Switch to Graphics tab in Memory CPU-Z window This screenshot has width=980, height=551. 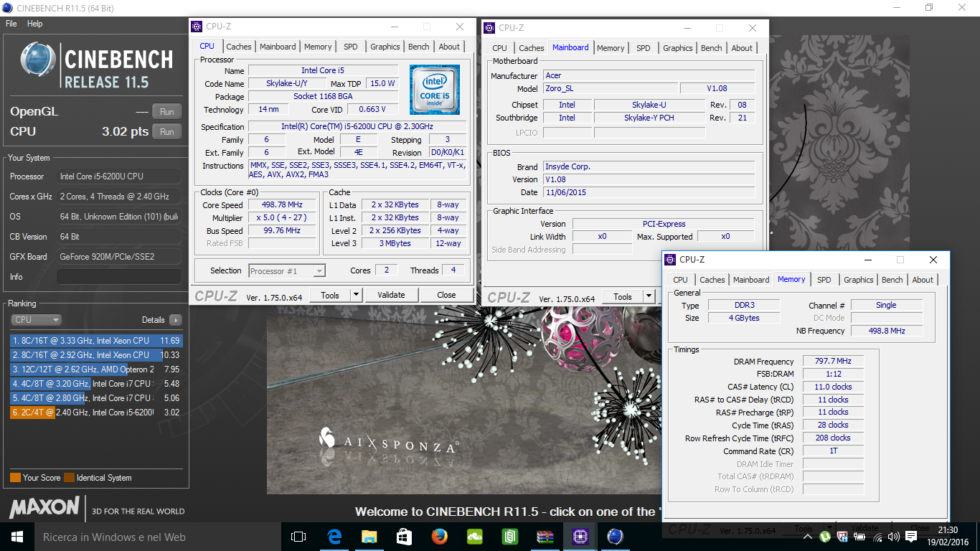coord(859,280)
